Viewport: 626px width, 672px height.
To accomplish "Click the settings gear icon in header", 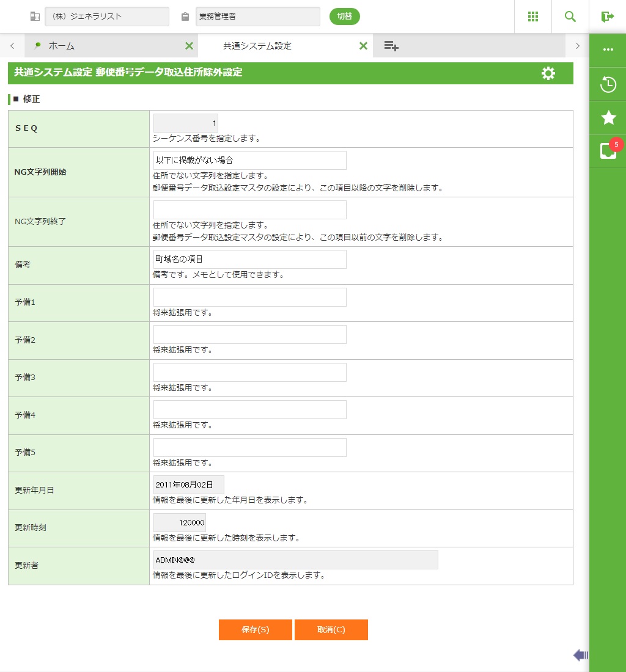I will (548, 73).
